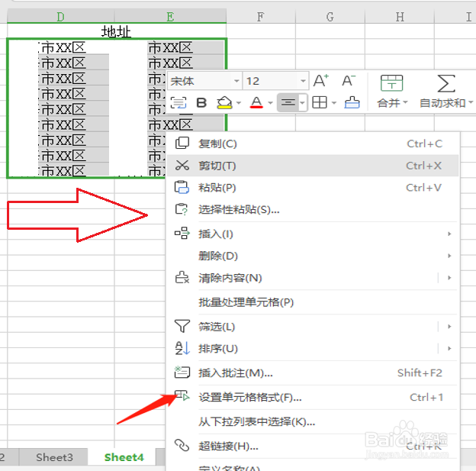The height and width of the screenshot is (471, 476).
Task: Open the font size dropdown 12
Action: point(275,81)
